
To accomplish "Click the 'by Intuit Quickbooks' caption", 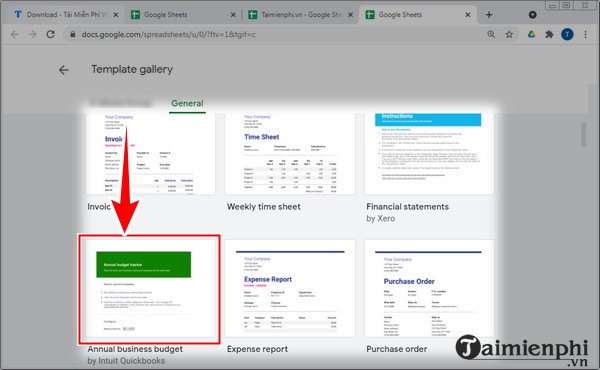I will (126, 361).
